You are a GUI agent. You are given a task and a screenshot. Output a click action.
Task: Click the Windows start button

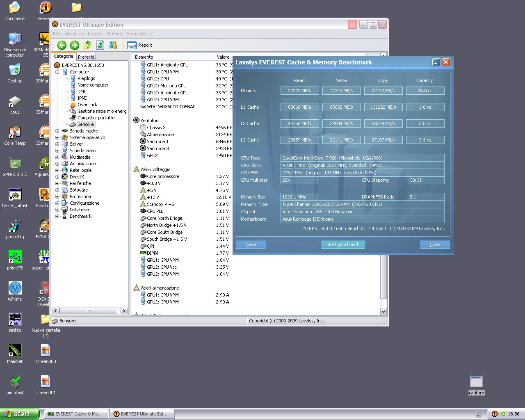click(x=20, y=414)
